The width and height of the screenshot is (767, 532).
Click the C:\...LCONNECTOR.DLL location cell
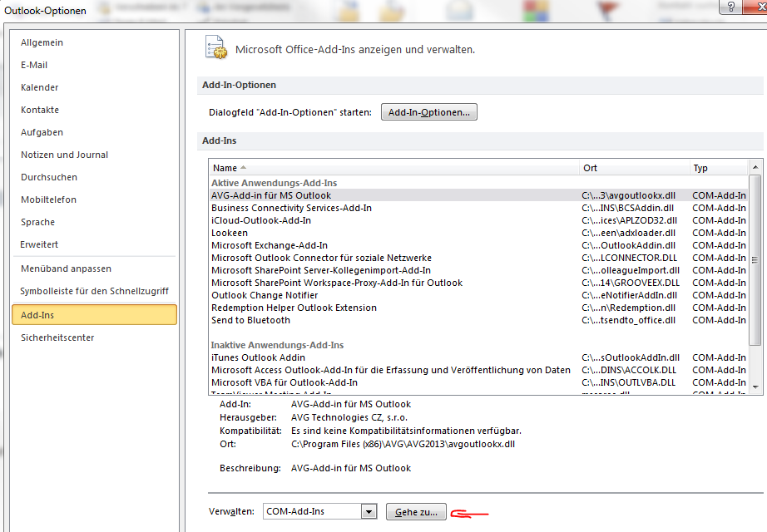pyautogui.click(x=629, y=258)
